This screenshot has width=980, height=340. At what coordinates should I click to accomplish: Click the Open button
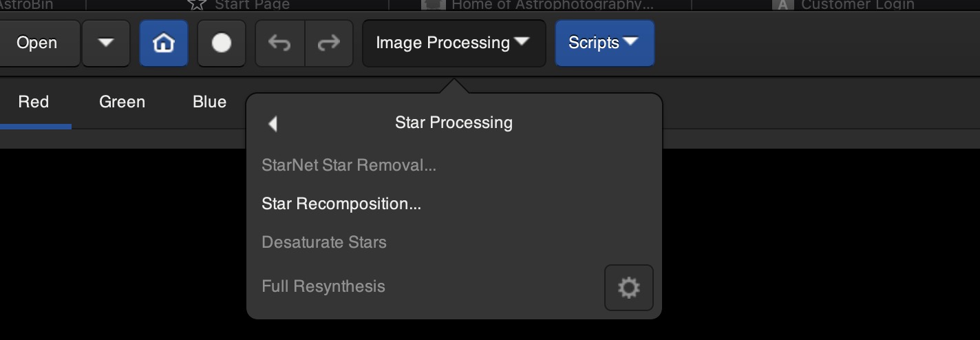tap(36, 43)
